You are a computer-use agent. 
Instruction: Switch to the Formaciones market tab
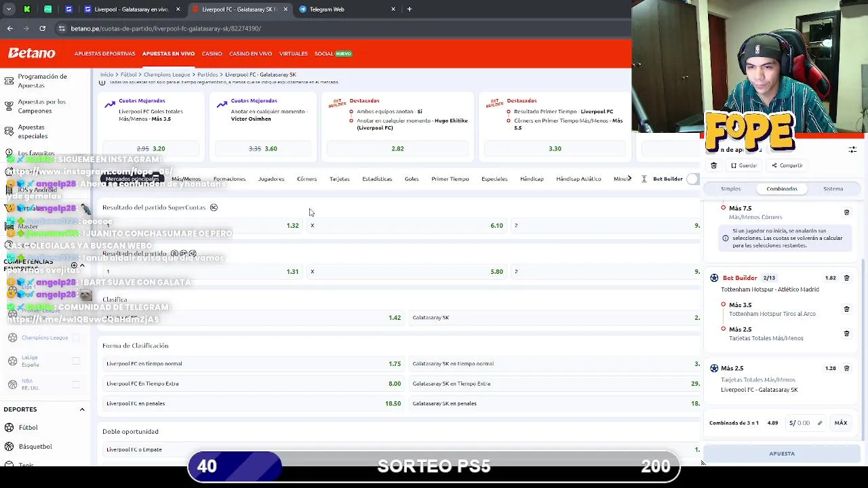click(229, 179)
